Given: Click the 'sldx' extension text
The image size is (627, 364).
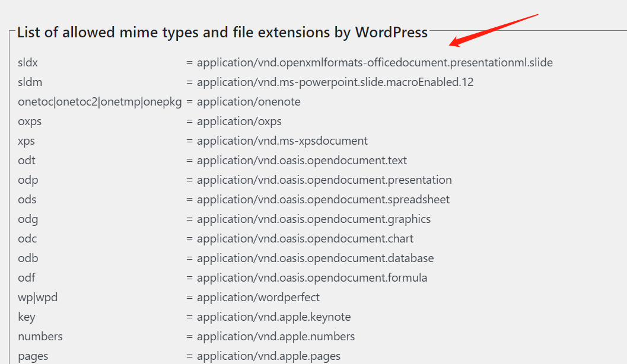Looking at the screenshot, I should [28, 63].
